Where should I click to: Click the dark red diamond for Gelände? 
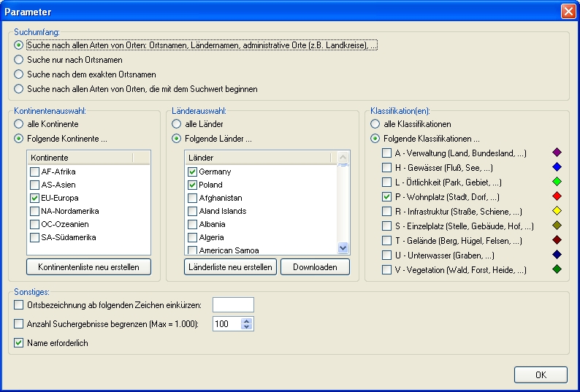557,239
